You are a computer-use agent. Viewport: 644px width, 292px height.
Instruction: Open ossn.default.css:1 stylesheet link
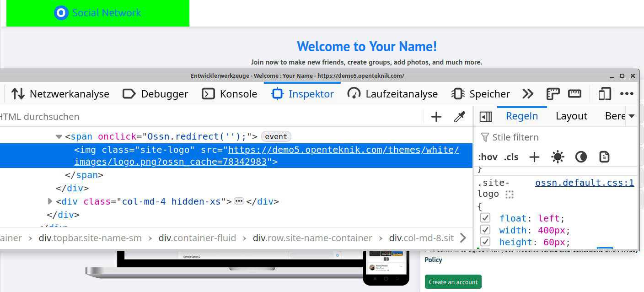pos(585,183)
